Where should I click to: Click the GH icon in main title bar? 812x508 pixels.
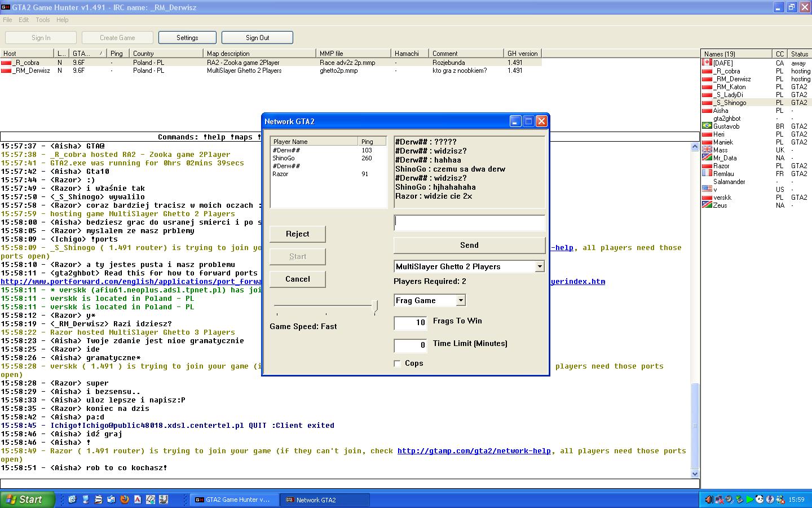coord(6,7)
